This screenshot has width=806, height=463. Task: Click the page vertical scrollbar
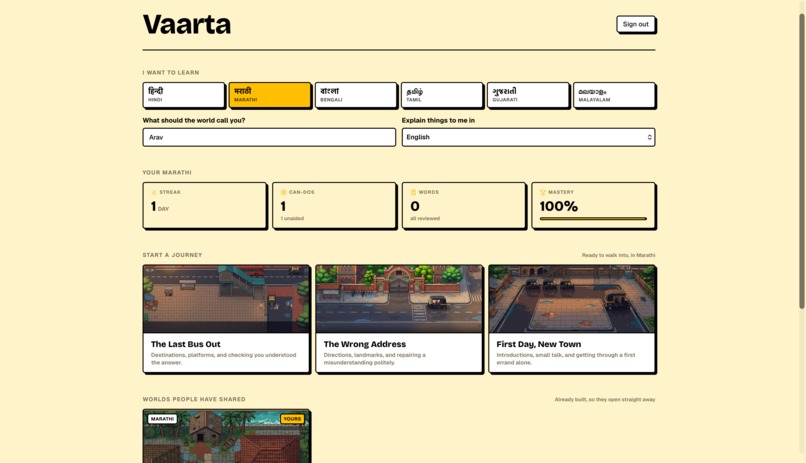801,161
